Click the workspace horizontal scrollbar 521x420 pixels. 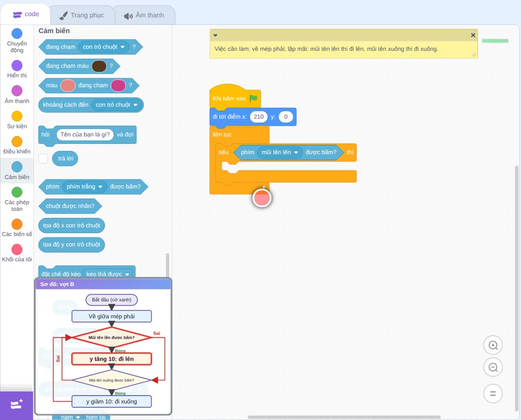344,417
